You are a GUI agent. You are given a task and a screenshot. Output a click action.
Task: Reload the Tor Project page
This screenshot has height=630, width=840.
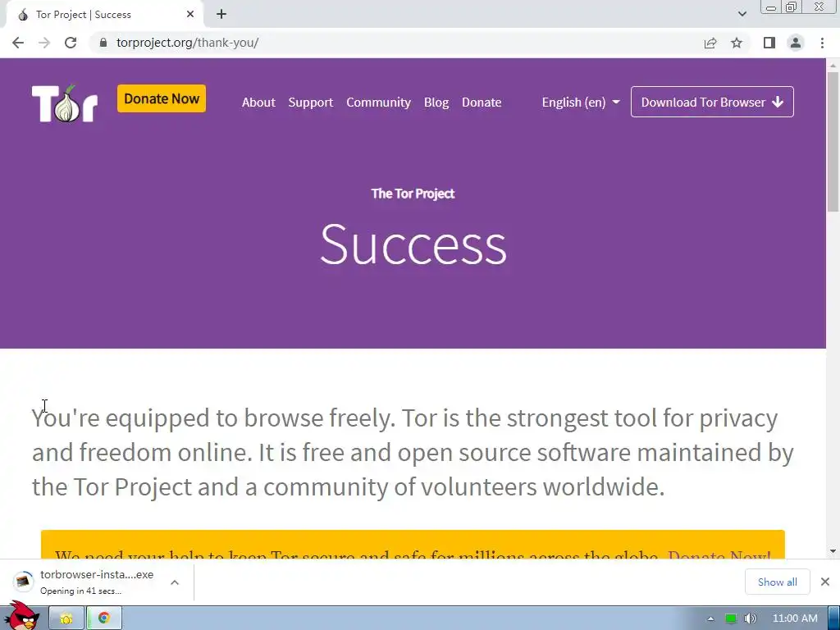click(x=71, y=43)
